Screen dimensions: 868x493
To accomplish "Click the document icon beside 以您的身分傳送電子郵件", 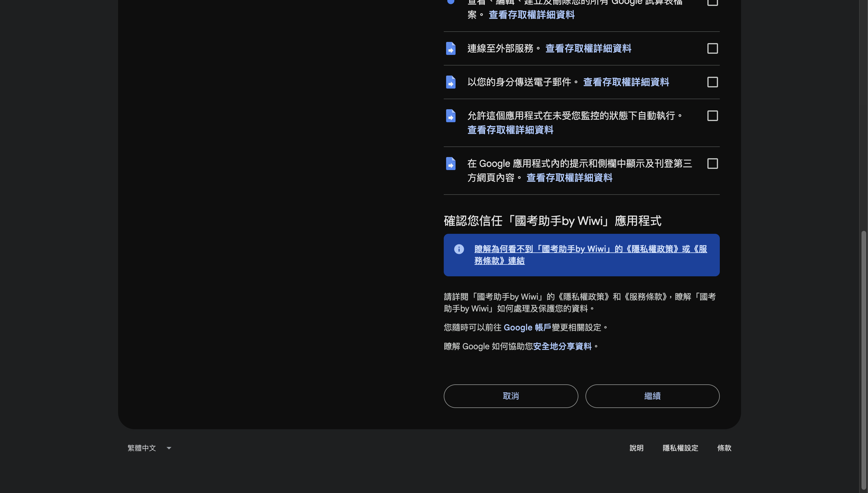I will point(451,82).
